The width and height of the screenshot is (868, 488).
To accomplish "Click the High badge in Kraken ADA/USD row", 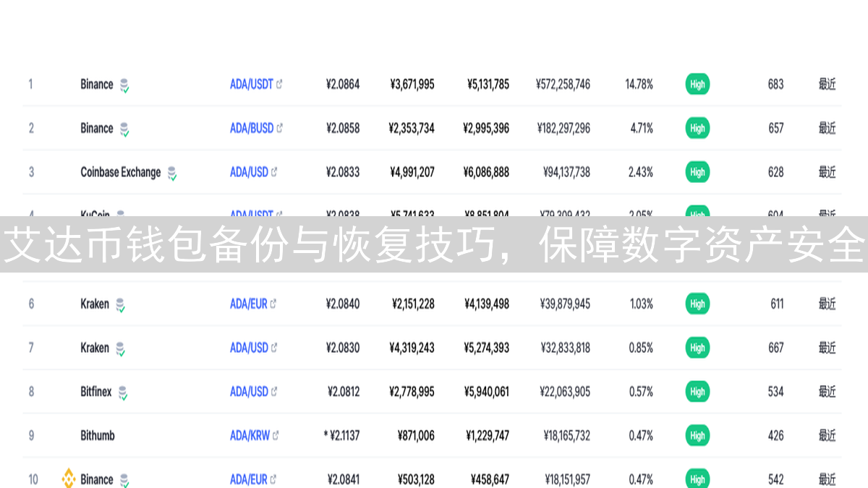I will (697, 348).
